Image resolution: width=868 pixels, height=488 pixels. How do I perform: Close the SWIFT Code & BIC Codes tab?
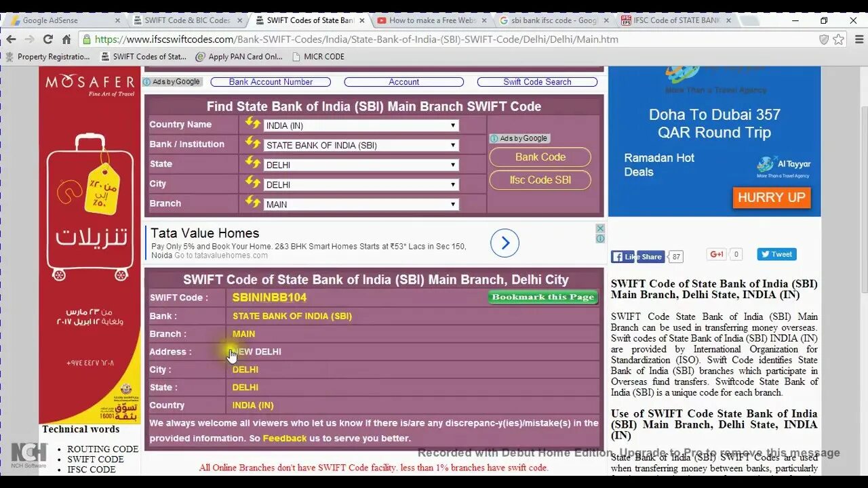click(239, 20)
